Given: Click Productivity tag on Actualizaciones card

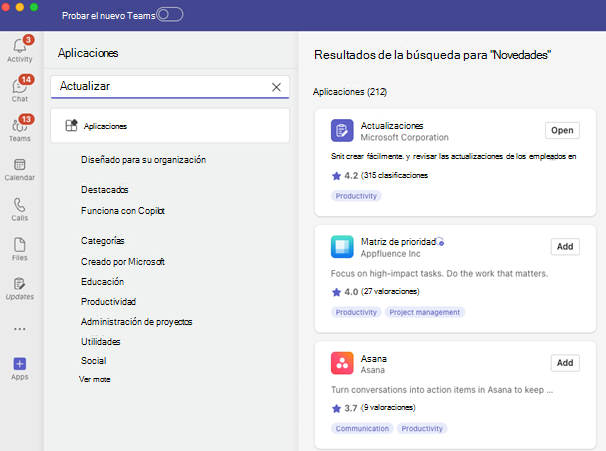Looking at the screenshot, I should [x=356, y=196].
